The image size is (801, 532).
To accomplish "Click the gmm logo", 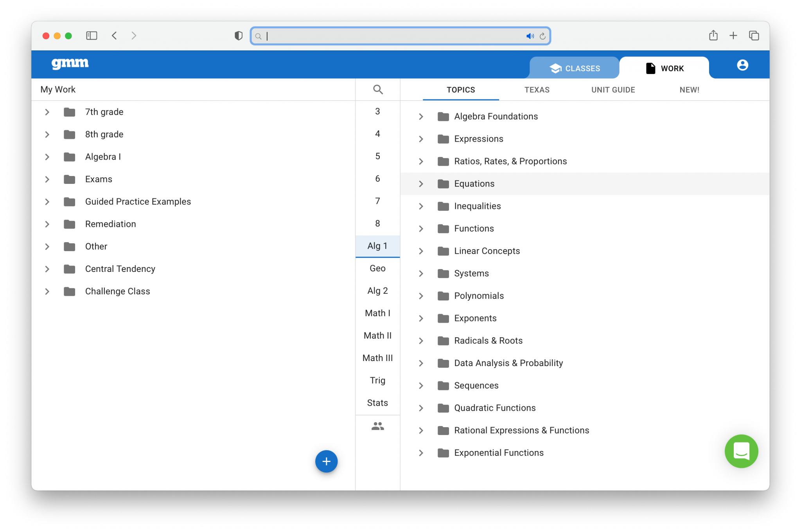I will click(70, 63).
